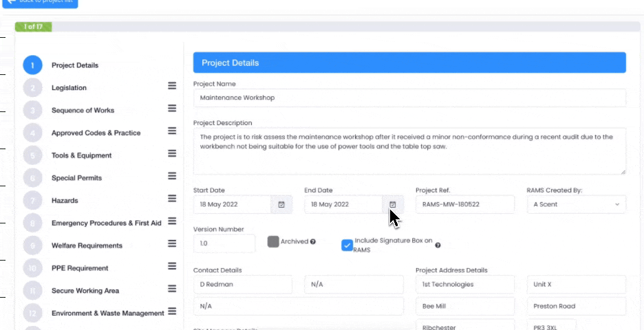This screenshot has height=330, width=644.
Task: Click the Signature Box help question mark icon
Action: click(438, 245)
